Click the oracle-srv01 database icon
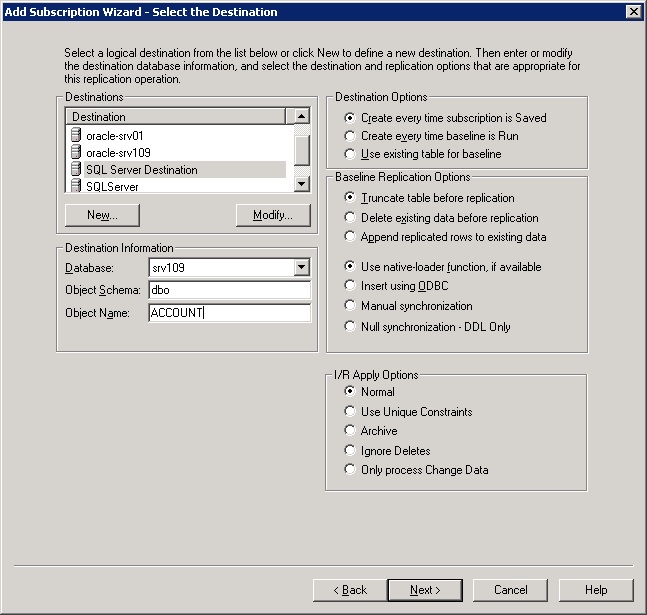647x615 pixels. click(76, 135)
